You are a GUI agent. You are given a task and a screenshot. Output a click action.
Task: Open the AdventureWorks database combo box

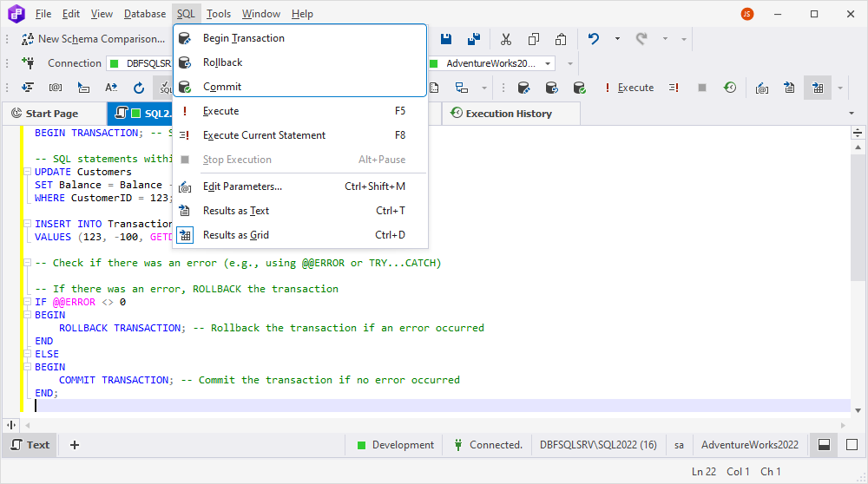[x=492, y=63]
